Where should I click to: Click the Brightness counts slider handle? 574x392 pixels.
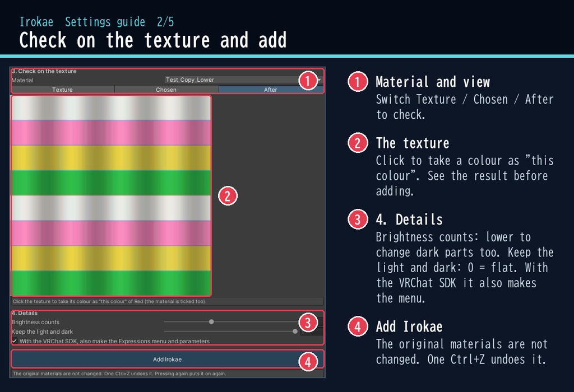click(x=211, y=322)
